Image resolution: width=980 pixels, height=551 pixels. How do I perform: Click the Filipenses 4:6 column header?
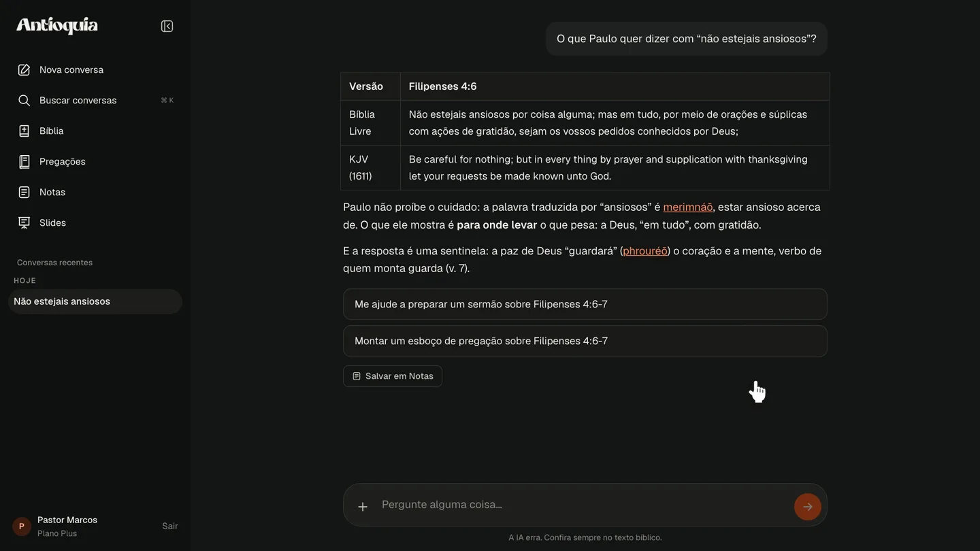(x=615, y=86)
